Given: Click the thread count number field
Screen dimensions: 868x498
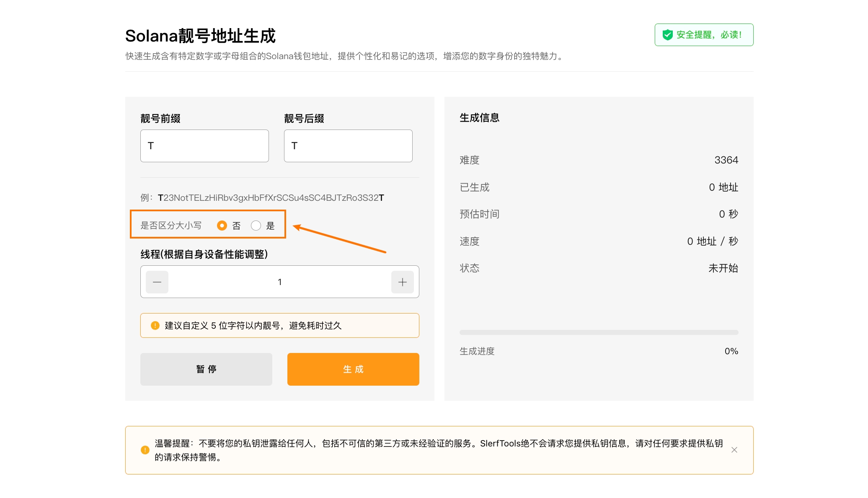Looking at the screenshot, I should [279, 282].
